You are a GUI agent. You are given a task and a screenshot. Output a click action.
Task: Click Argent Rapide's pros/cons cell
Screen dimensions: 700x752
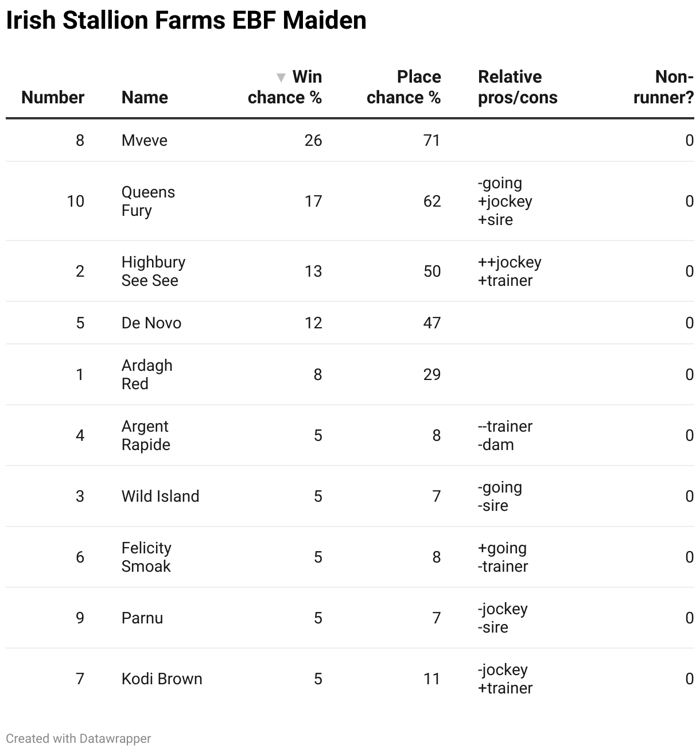coord(505,435)
